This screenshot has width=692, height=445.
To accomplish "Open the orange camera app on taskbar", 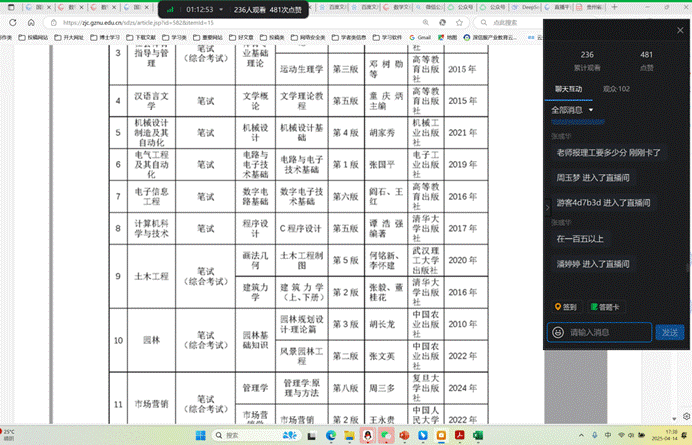I will pyautogui.click(x=441, y=436).
